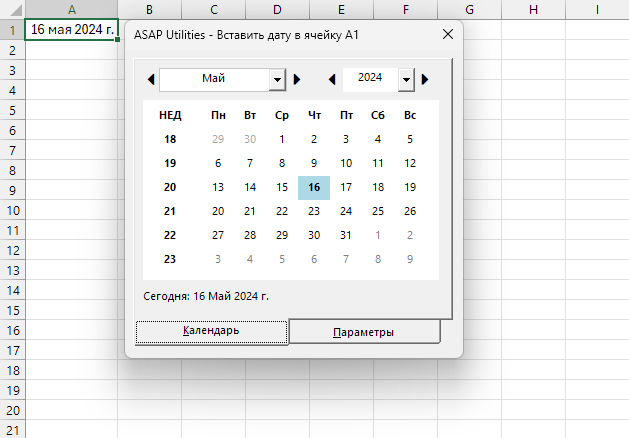Close the ASAP Utilities date dialog
Image resolution: width=629 pixels, height=438 pixels.
448,34
